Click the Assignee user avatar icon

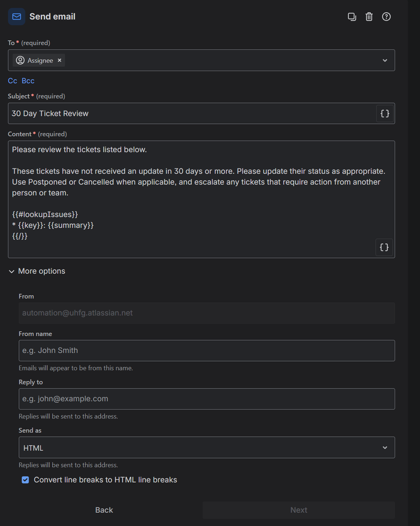(x=20, y=61)
